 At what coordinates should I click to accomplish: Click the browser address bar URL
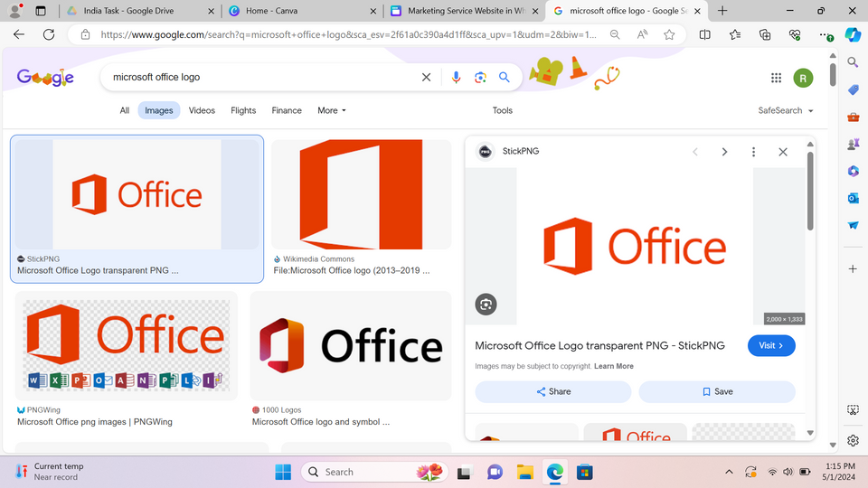349,35
